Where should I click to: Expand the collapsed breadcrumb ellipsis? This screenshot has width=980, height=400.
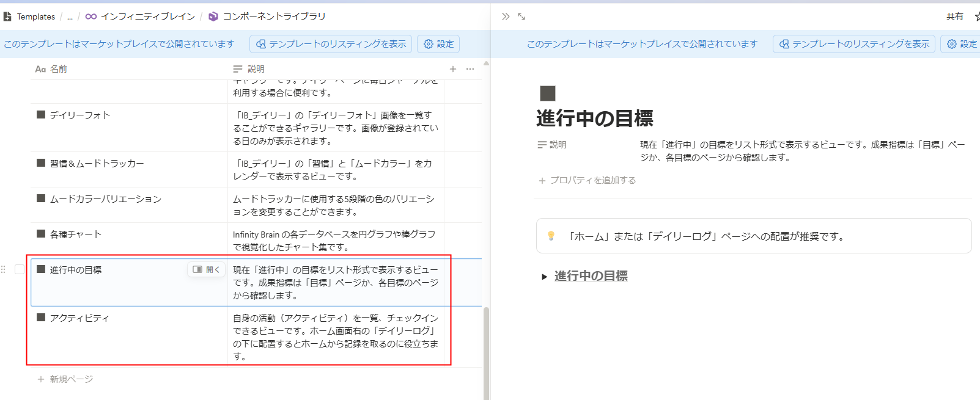click(x=70, y=16)
